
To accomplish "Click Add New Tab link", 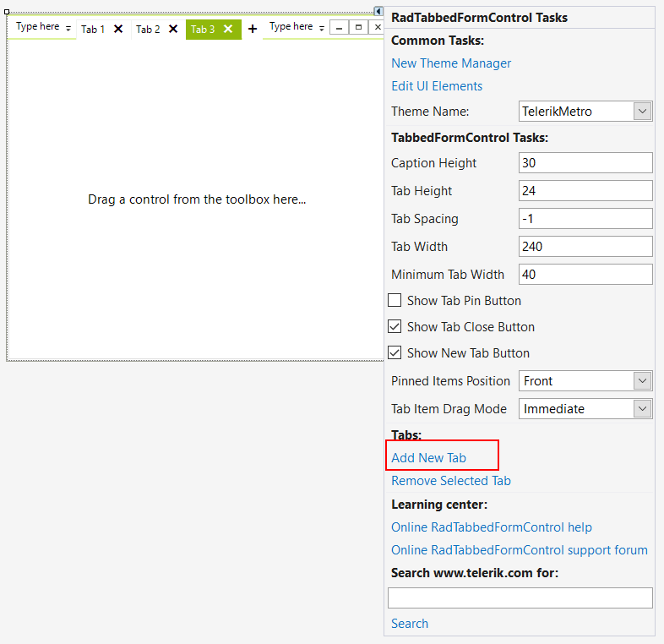I will click(428, 458).
